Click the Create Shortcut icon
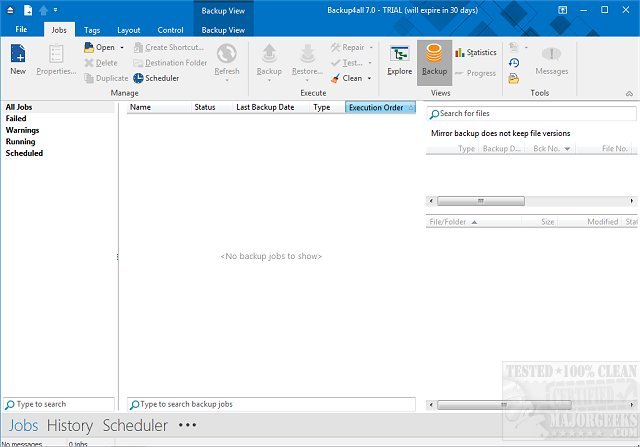640x447 pixels. (138, 47)
